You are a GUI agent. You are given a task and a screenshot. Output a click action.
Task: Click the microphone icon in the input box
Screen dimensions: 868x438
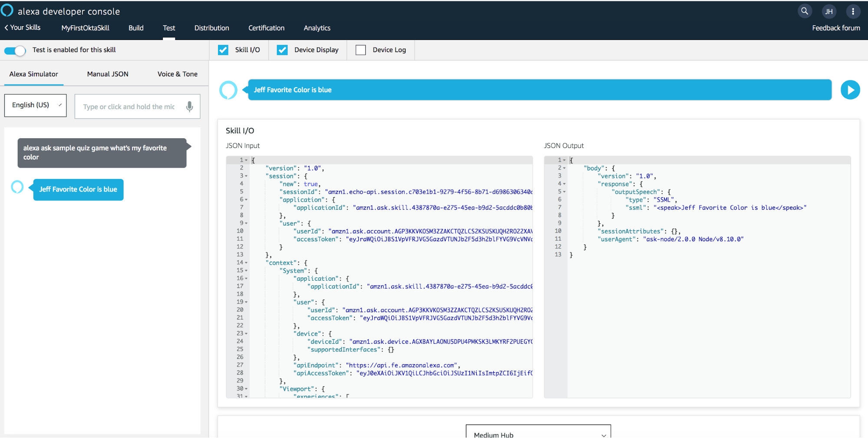click(189, 106)
